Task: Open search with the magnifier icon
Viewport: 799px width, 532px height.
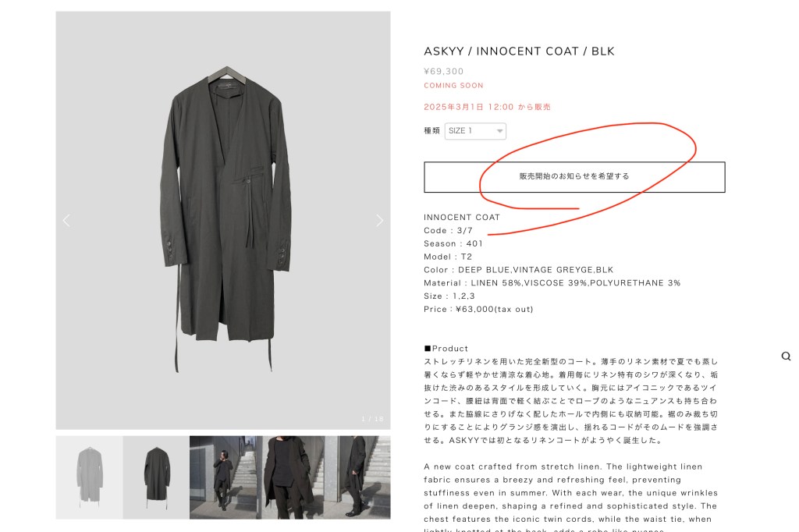Action: 786,356
